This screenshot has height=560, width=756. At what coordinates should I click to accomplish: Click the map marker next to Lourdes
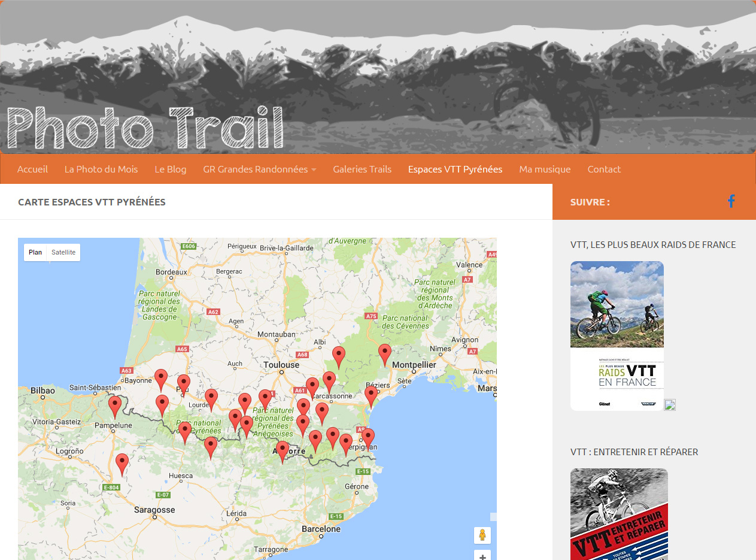211,400
